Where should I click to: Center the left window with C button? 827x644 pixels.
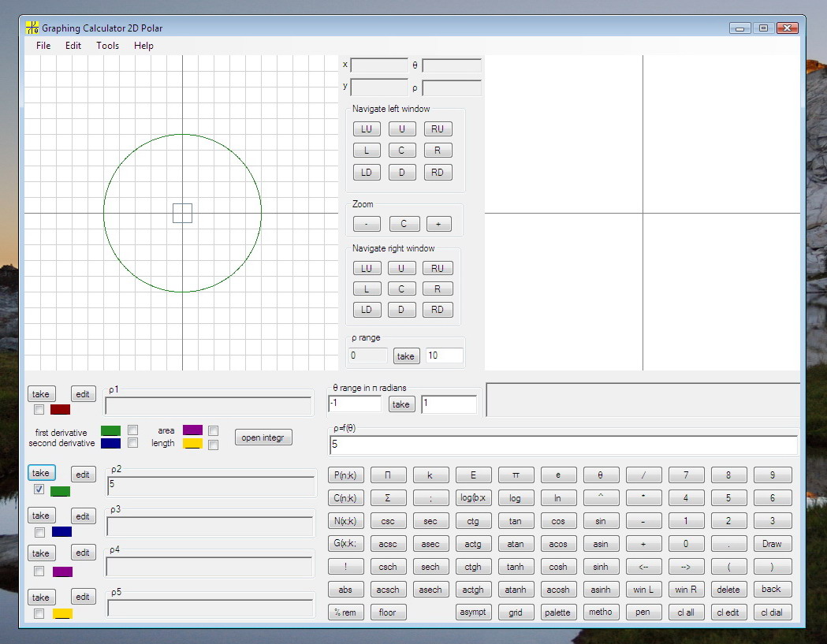point(402,151)
